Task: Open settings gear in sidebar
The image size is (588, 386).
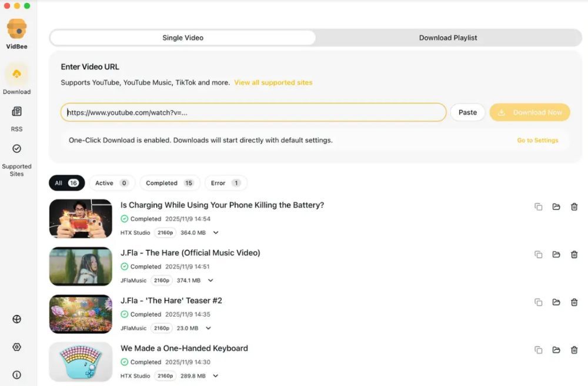Action: pyautogui.click(x=16, y=347)
